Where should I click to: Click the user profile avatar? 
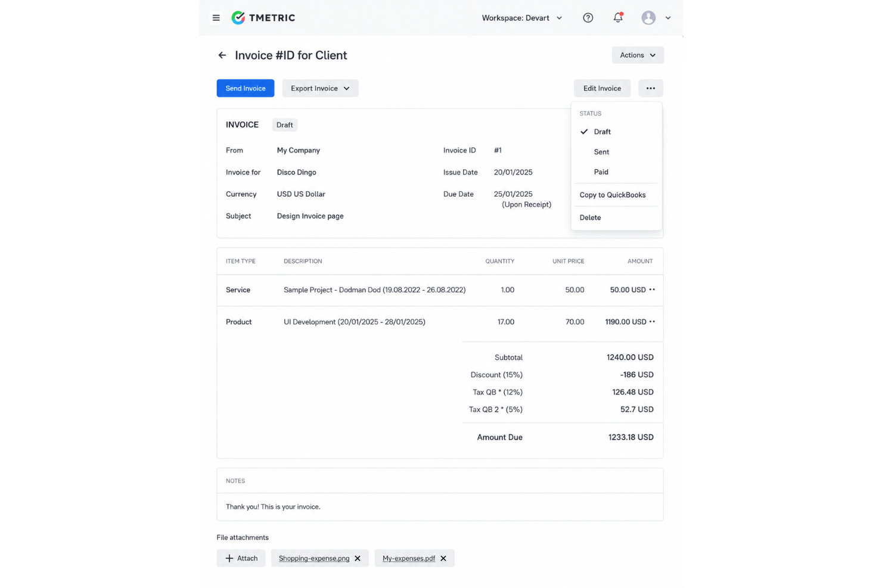(648, 18)
